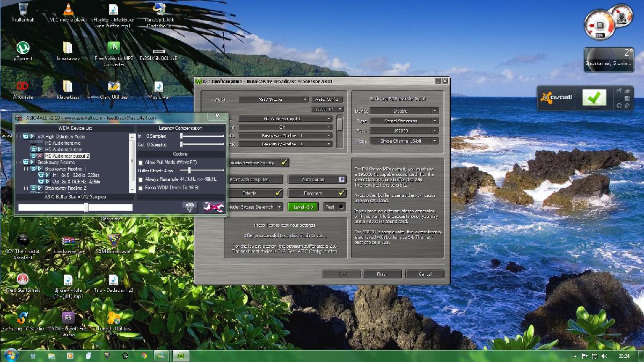
Task: Click the Finish button
Action: click(x=382, y=274)
